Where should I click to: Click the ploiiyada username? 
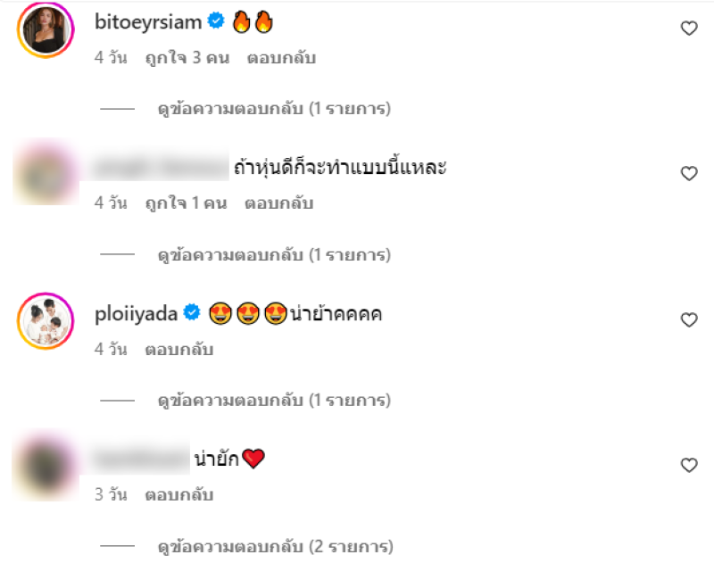tap(136, 314)
